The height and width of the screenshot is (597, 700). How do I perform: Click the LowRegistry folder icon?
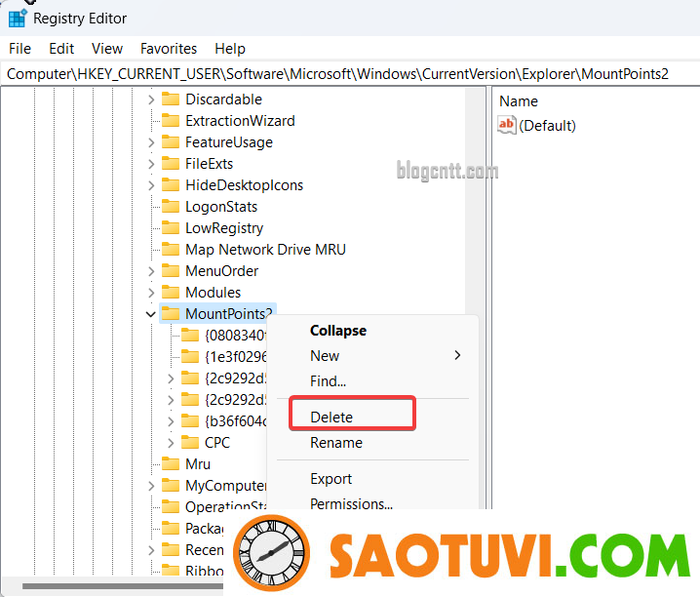[170, 227]
